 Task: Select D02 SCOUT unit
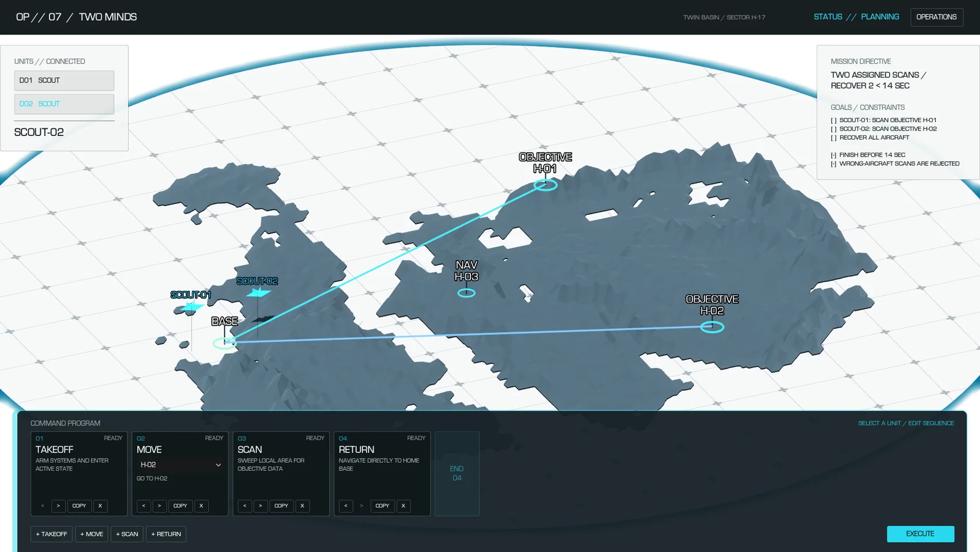tap(64, 104)
